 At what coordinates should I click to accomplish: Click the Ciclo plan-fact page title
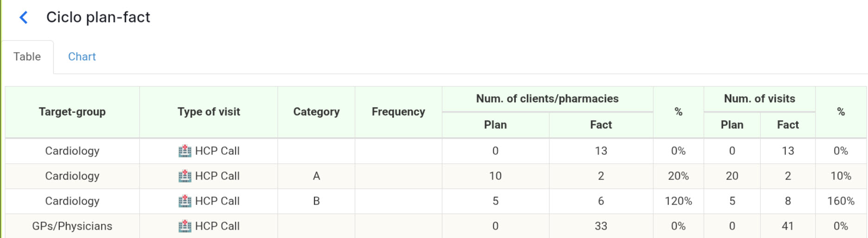pyautogui.click(x=98, y=17)
